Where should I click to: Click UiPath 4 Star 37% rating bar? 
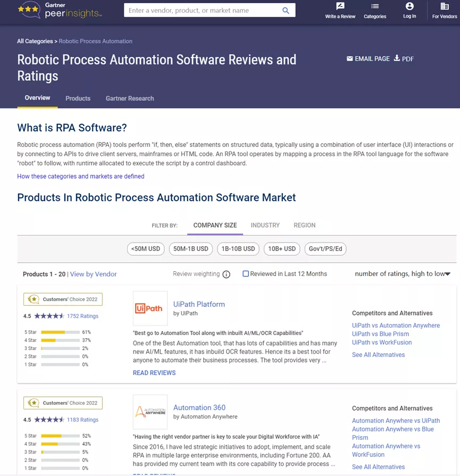61,340
